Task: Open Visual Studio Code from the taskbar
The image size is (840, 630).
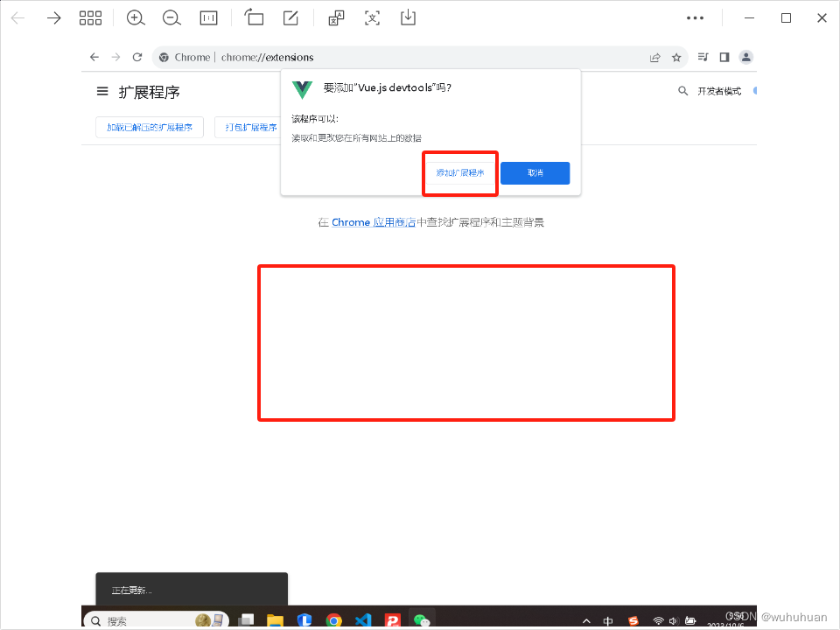Action: coord(363,620)
